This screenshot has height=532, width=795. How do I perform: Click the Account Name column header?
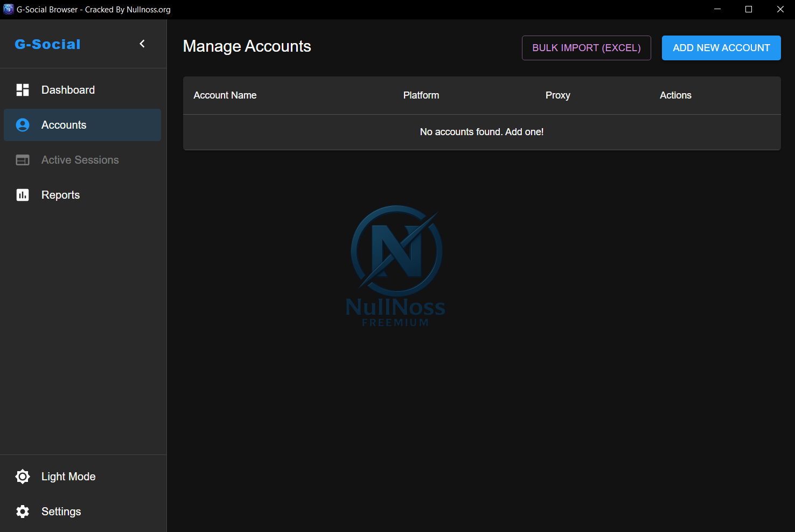tap(225, 95)
